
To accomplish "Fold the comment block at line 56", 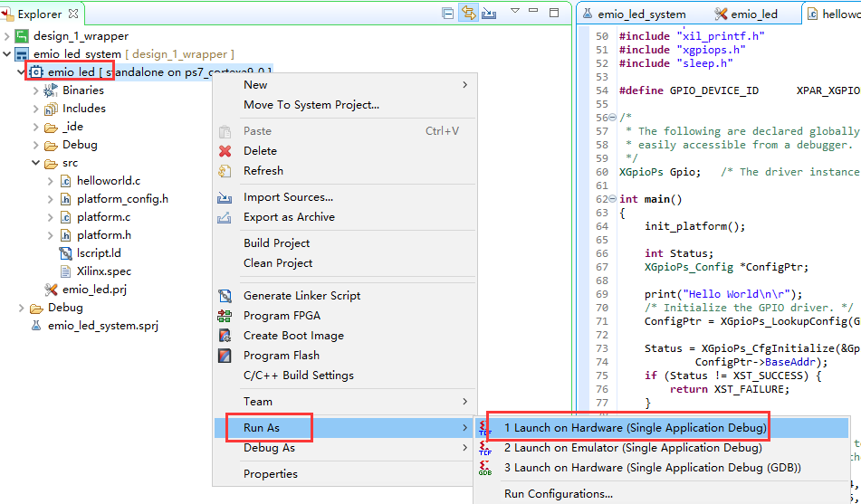I will coord(613,118).
